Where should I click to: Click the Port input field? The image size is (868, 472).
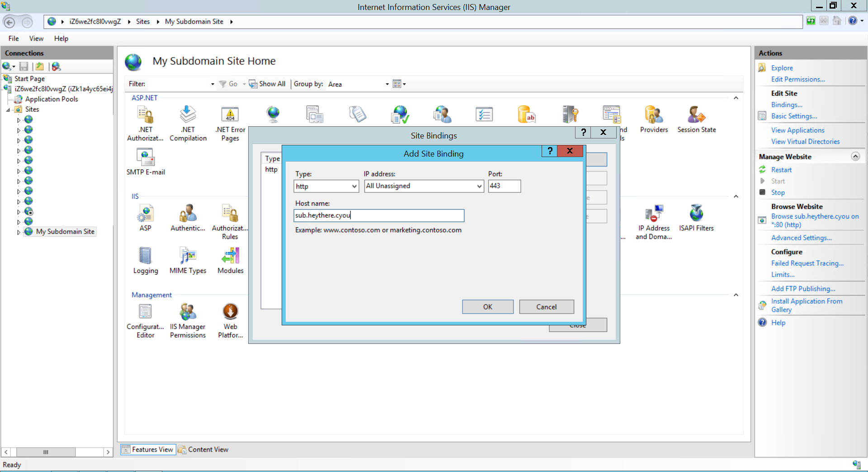[x=505, y=186]
